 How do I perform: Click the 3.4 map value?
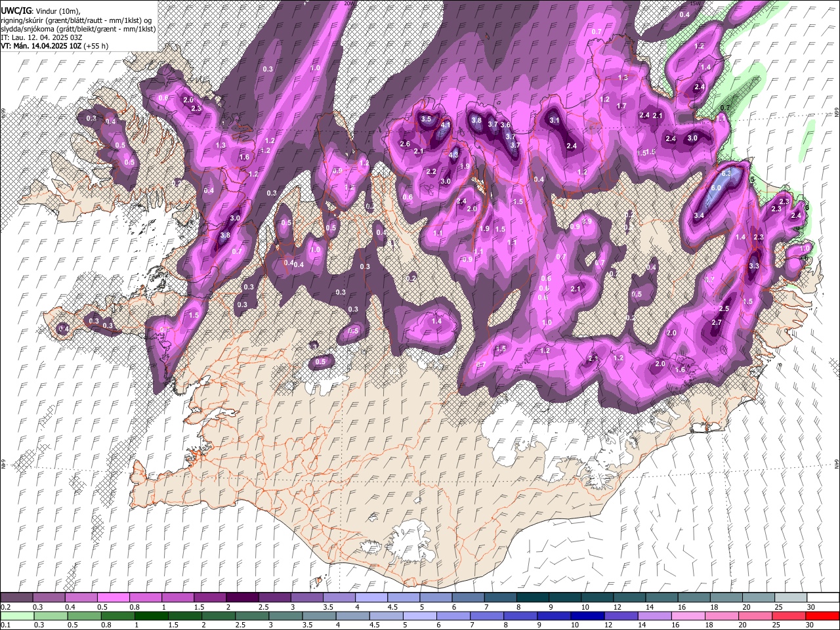click(699, 215)
